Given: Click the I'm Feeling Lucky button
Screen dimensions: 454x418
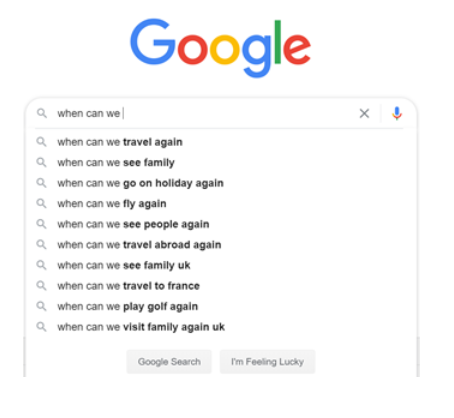Looking at the screenshot, I should tap(267, 362).
